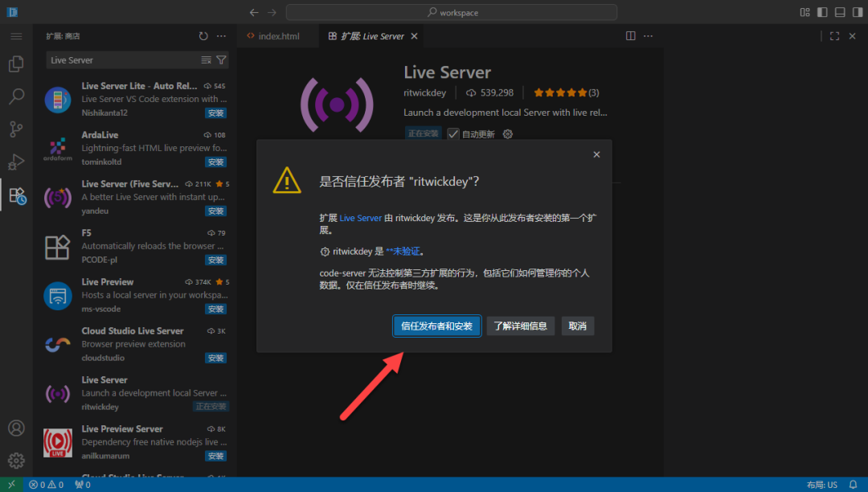Click the Live Server search input
Screen dimensions: 868x492
(x=123, y=59)
